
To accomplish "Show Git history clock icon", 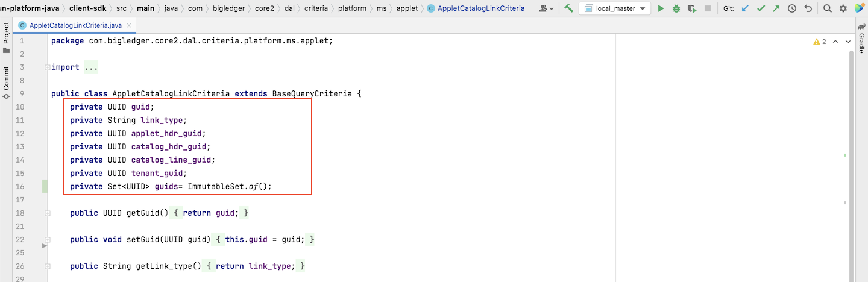I will point(792,9).
